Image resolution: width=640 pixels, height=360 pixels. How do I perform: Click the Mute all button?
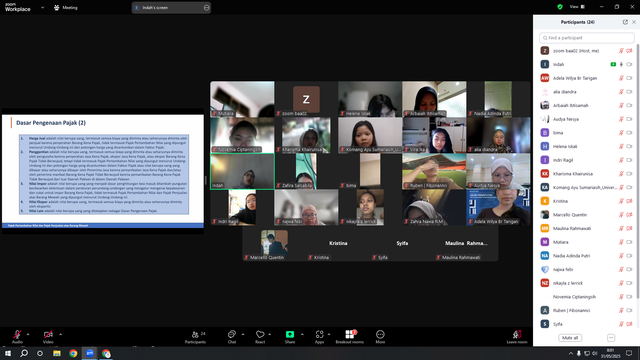[570, 338]
